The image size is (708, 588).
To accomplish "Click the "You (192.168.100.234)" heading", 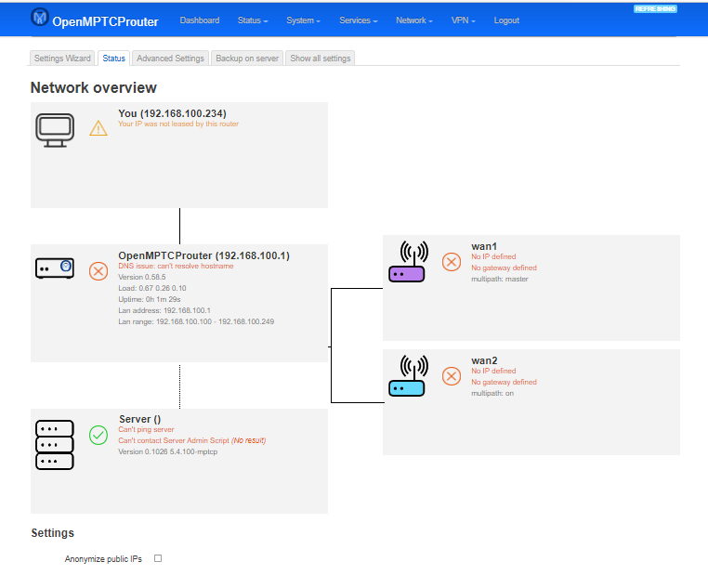I will click(172, 113).
